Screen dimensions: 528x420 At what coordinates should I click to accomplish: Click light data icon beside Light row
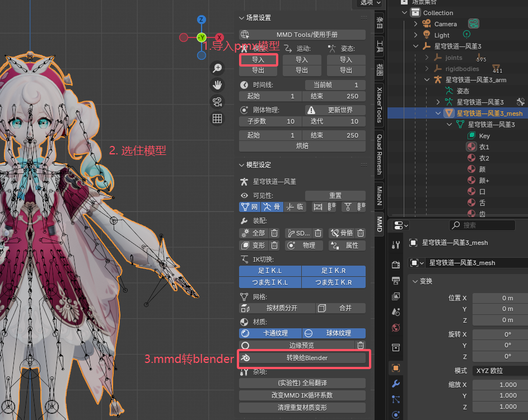coord(467,34)
